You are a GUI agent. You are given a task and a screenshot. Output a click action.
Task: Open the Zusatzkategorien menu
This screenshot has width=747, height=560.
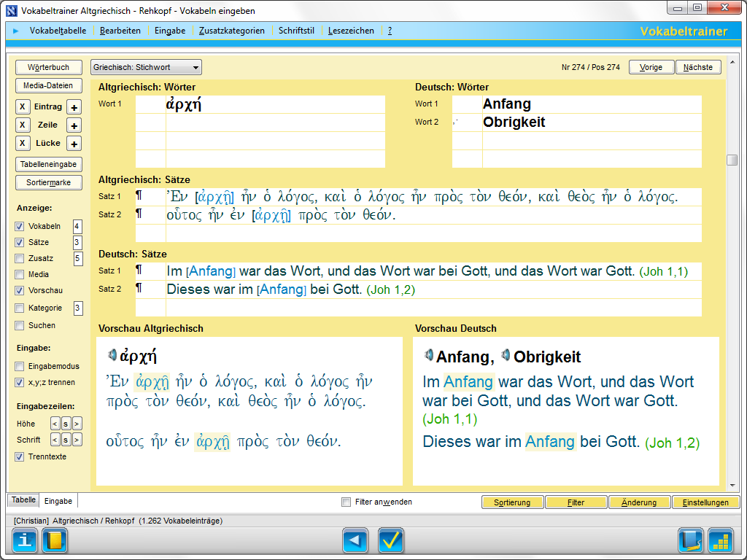[x=232, y=31]
